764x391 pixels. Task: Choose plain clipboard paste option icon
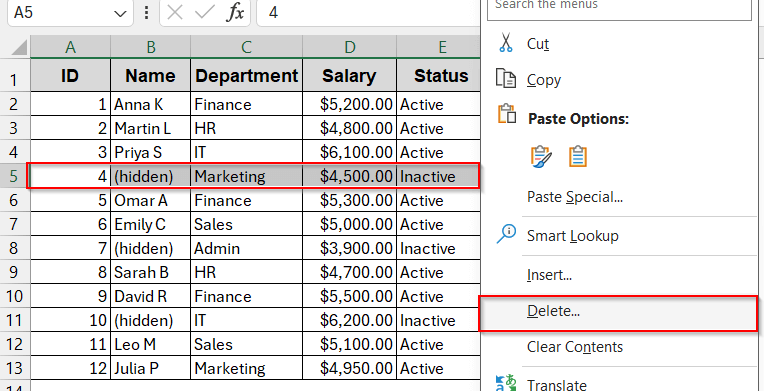click(x=578, y=157)
